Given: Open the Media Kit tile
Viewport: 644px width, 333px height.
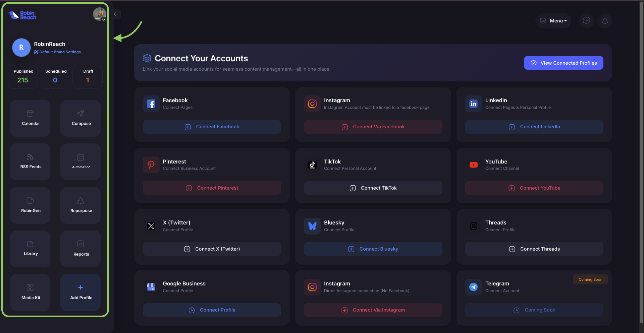Looking at the screenshot, I should [x=30, y=292].
